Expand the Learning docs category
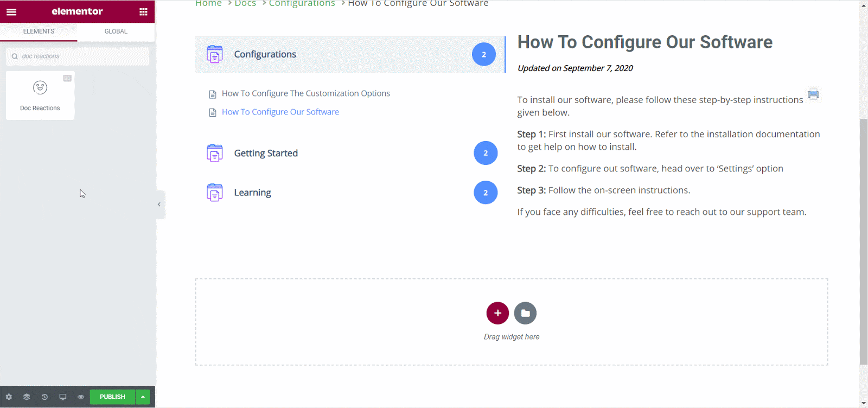This screenshot has height=408, width=868. tap(252, 193)
